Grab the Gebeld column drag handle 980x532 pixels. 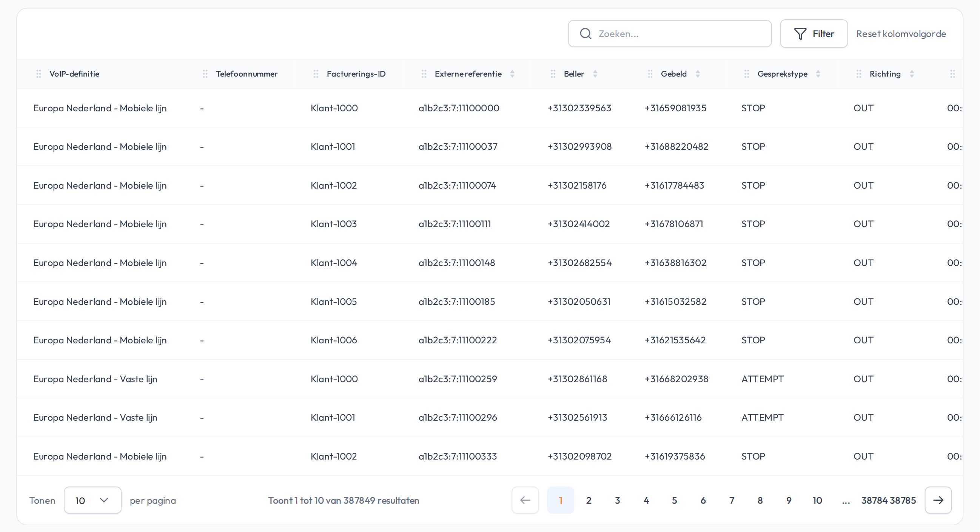click(650, 74)
